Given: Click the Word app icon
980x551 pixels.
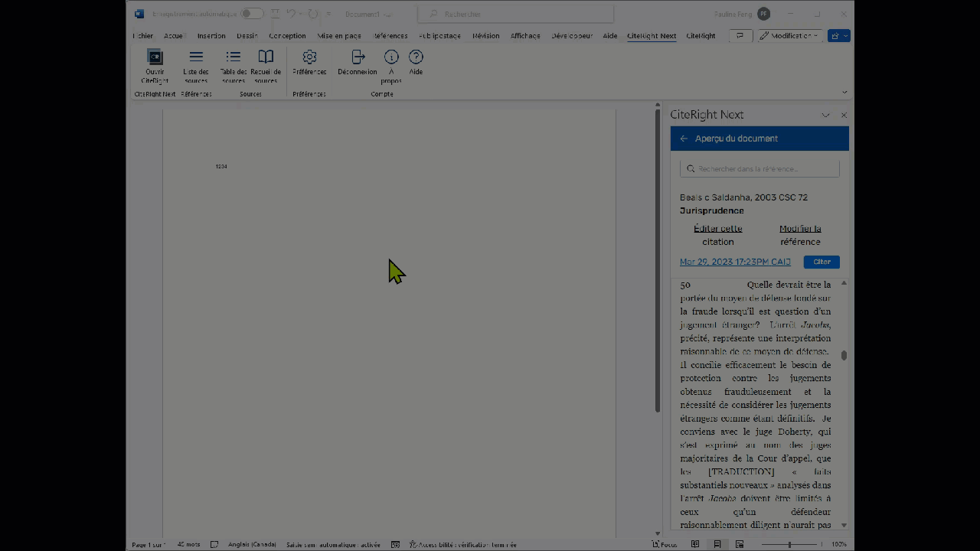Looking at the screenshot, I should (x=139, y=14).
